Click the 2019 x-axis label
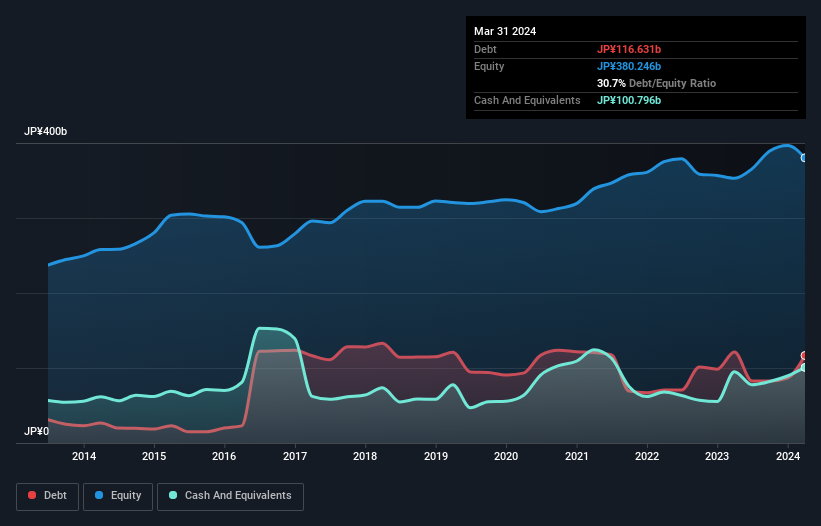This screenshot has height=526, width=821. (436, 456)
